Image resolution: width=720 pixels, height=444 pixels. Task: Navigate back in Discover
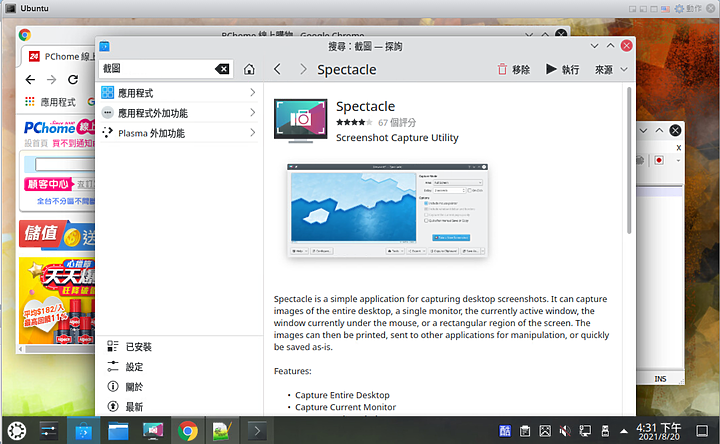277,69
